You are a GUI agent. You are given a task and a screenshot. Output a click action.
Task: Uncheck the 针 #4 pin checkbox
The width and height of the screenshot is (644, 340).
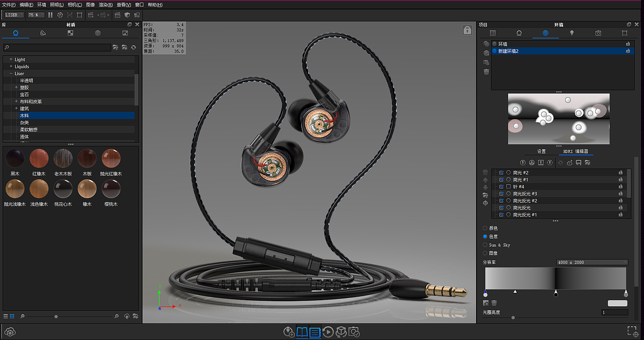pyautogui.click(x=501, y=187)
